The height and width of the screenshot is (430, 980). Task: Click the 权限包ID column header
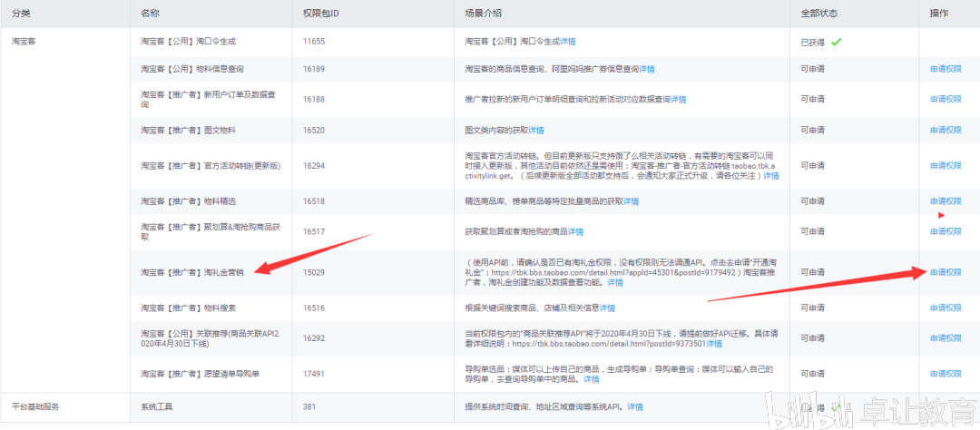[320, 13]
